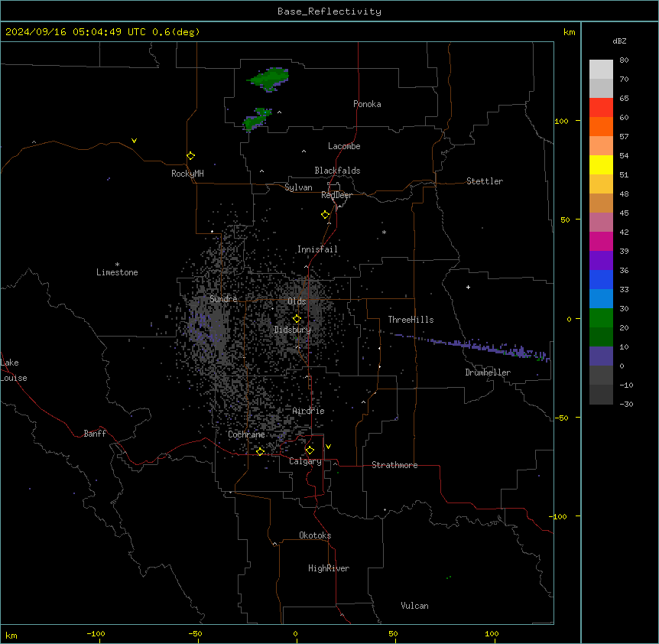
Task: Click the Banff label
Action: click(95, 434)
